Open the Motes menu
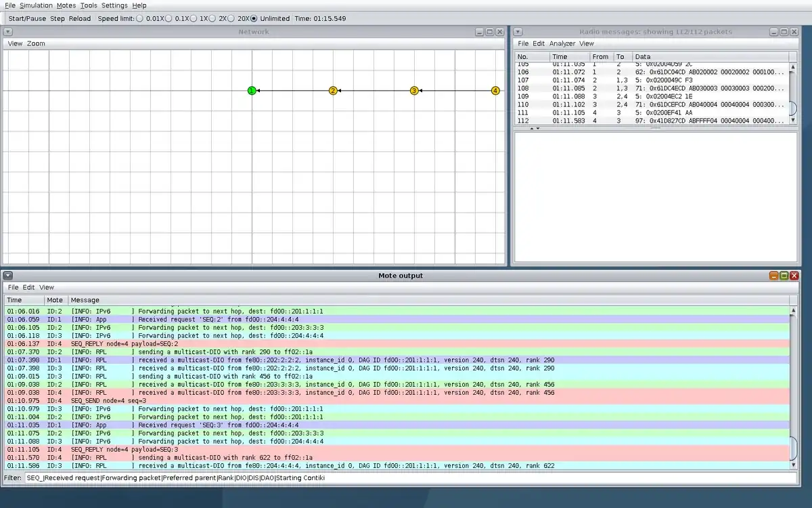Image resolution: width=812 pixels, height=508 pixels. pyautogui.click(x=66, y=5)
